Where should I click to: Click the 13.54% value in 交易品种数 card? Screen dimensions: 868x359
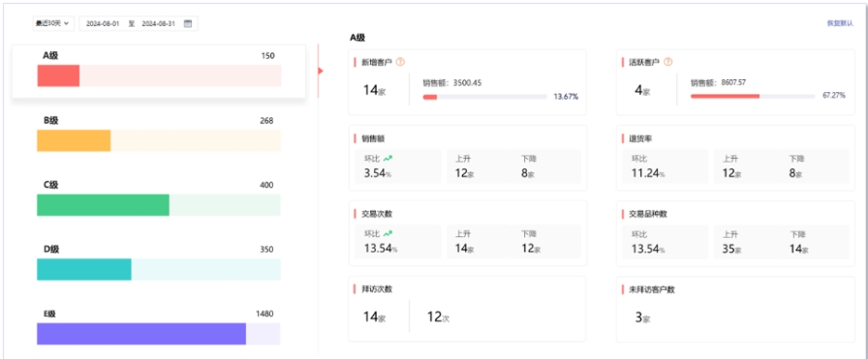point(648,249)
